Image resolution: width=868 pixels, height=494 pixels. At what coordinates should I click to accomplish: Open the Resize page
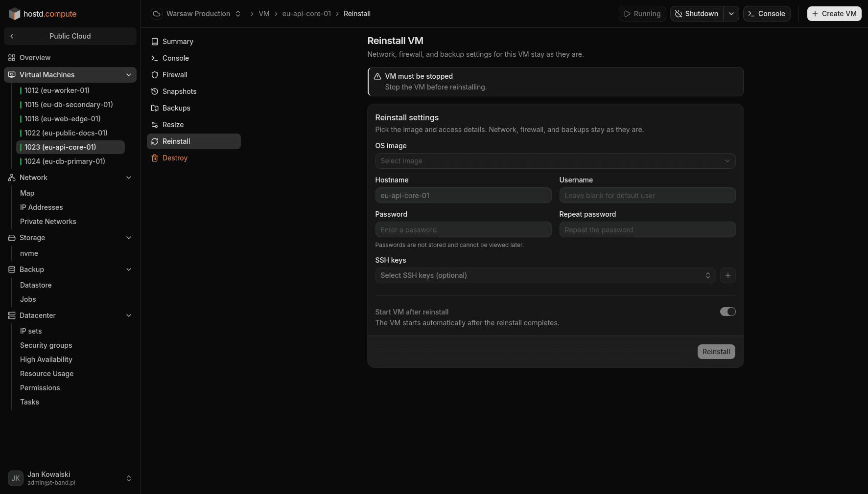pos(194,125)
